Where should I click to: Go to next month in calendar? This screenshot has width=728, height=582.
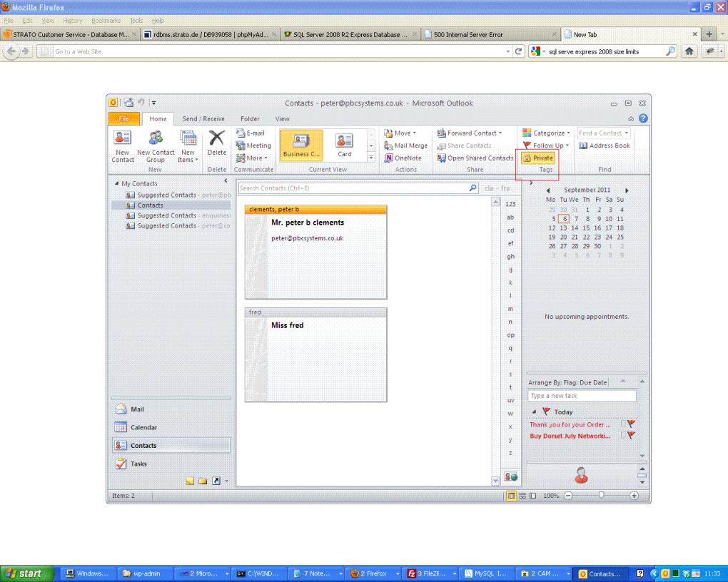coord(627,190)
